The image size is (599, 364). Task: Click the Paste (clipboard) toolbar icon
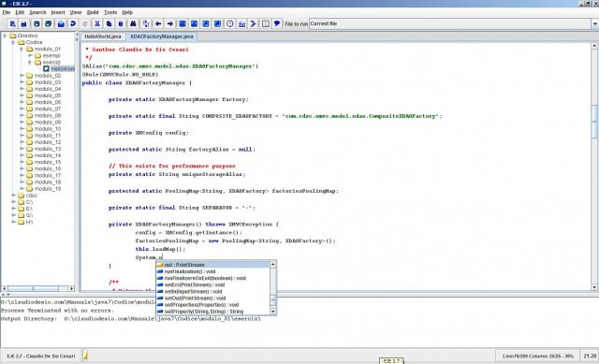(x=121, y=23)
